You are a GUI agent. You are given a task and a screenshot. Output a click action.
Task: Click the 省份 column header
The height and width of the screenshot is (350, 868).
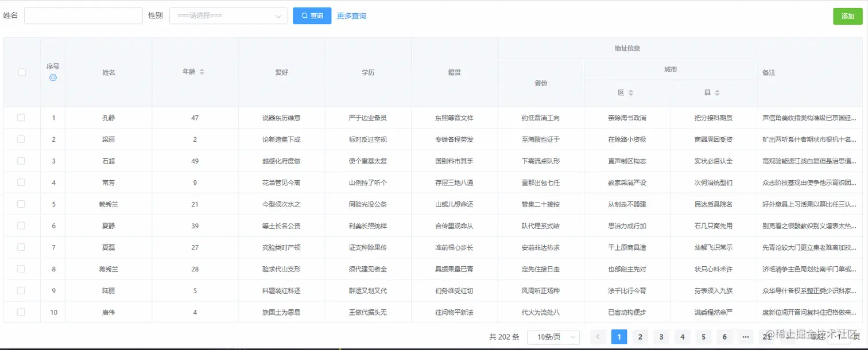pos(541,83)
